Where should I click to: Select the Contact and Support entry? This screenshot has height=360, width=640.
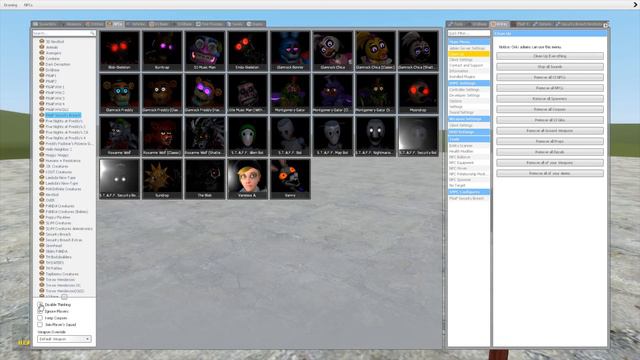(469, 65)
